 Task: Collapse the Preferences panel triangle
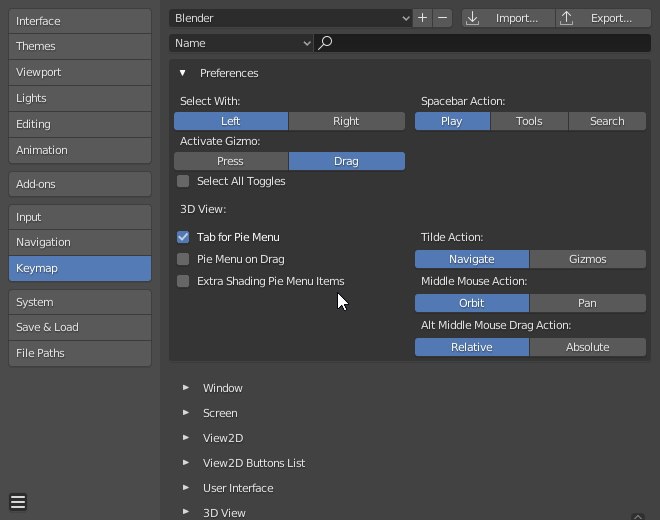coord(183,73)
